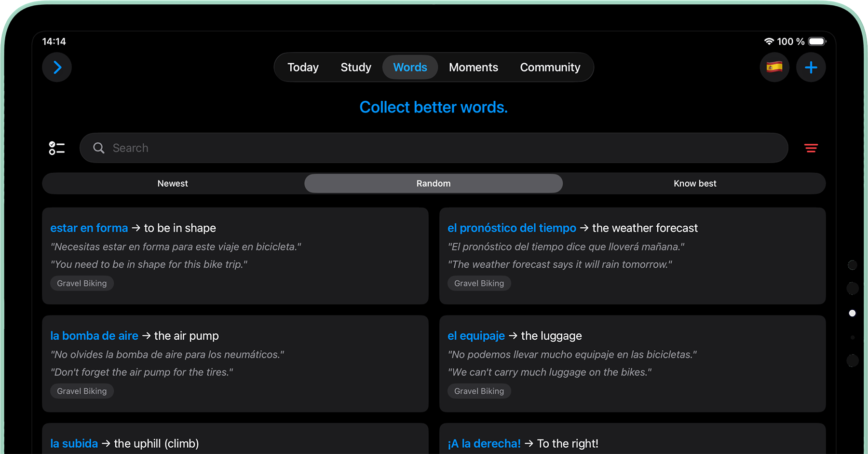Click the blue forward chevron top left
The image size is (868, 454).
56,67
